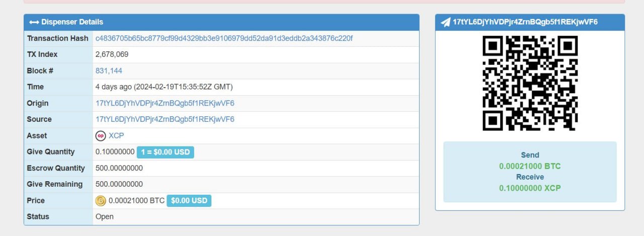Click the paper plane icon in address header
The image size is (644, 236).
(x=445, y=22)
